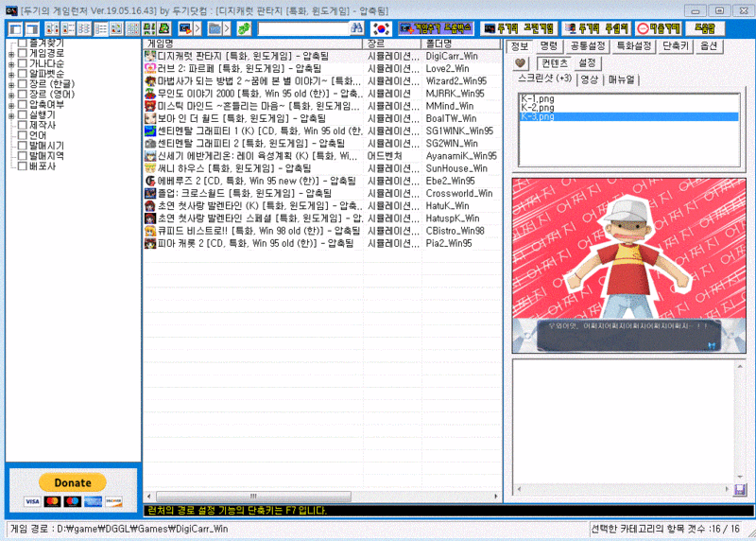
Task: Click the save diskette icon under description box
Action: point(740,490)
